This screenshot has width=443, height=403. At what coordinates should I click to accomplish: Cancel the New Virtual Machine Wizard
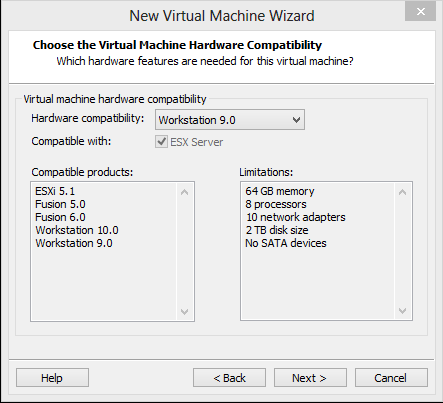[x=391, y=378]
